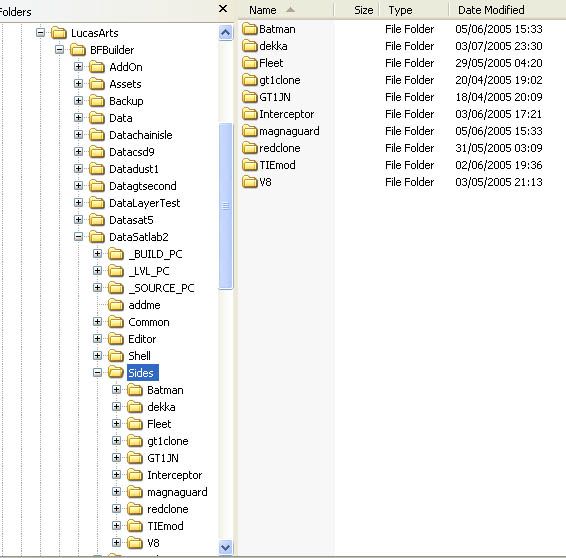Select TIEmod label in folder tree
Screen dimensions: 566x558
tap(165, 526)
